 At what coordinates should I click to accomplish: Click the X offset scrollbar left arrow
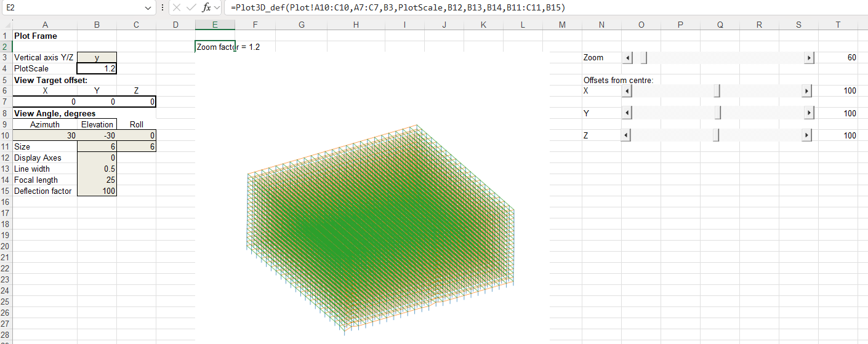pyautogui.click(x=627, y=91)
